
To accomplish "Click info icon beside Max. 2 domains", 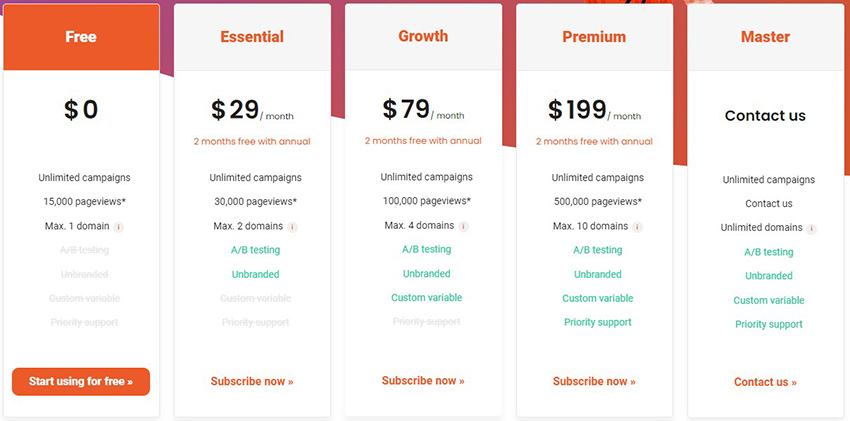I will [x=292, y=227].
